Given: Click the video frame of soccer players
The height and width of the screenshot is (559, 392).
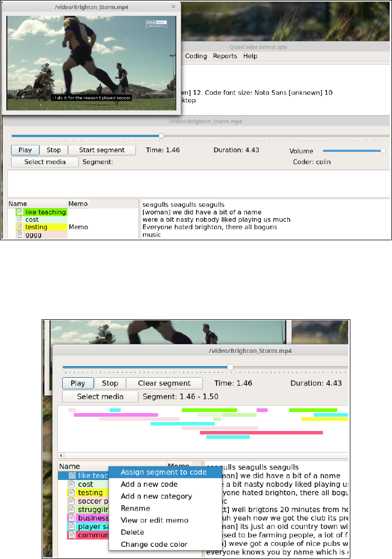Looking at the screenshot, I should click(x=91, y=63).
